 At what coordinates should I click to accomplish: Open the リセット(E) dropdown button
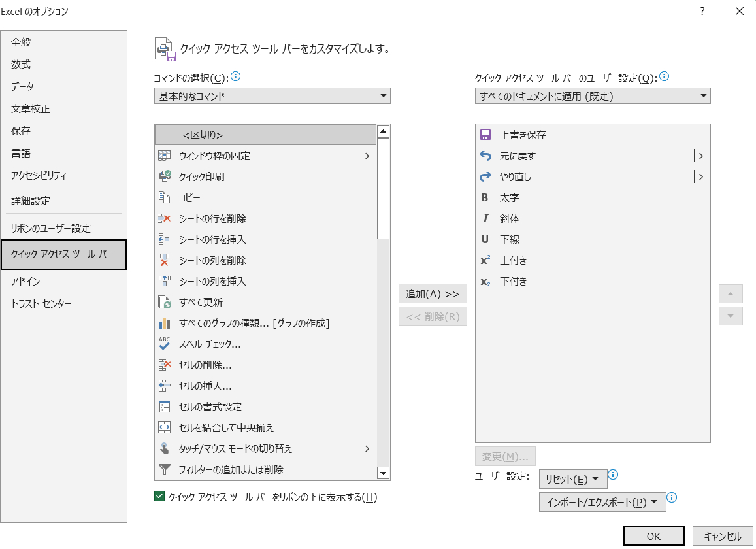coord(573,479)
